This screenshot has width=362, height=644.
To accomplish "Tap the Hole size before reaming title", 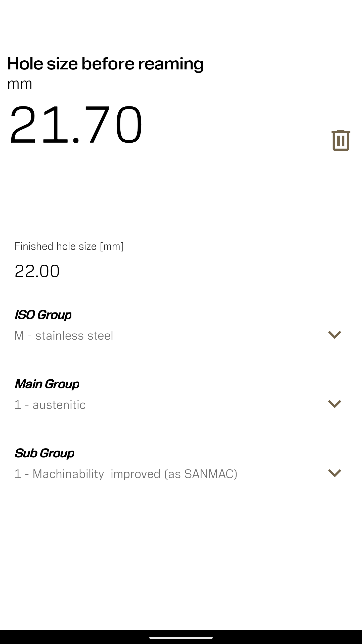I will [x=105, y=64].
